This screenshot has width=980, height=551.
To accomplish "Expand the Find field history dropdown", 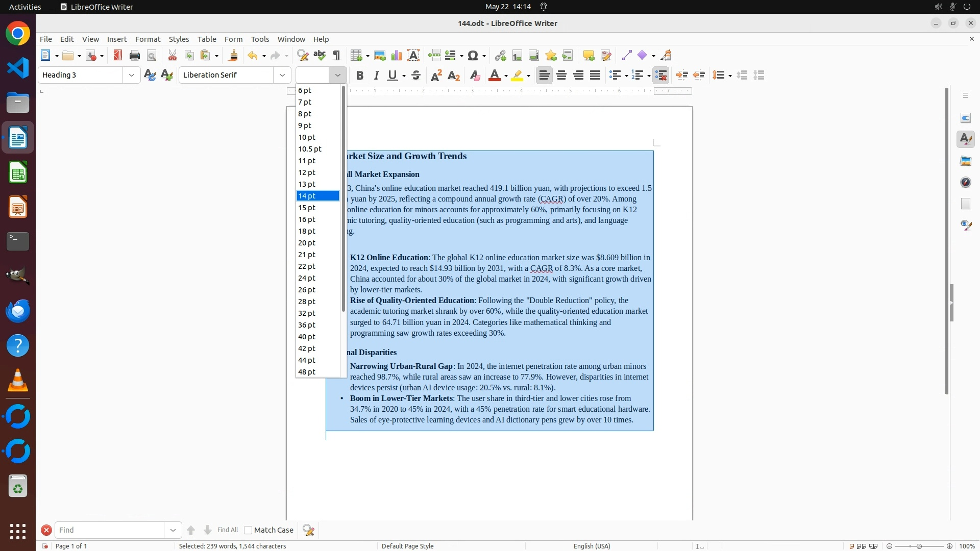I will click(173, 530).
